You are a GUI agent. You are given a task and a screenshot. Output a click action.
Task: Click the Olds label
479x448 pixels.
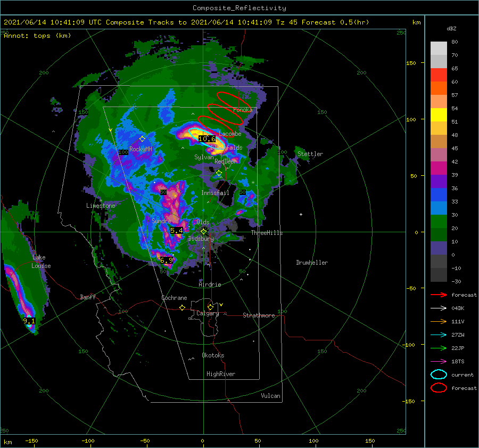pyautogui.click(x=203, y=222)
